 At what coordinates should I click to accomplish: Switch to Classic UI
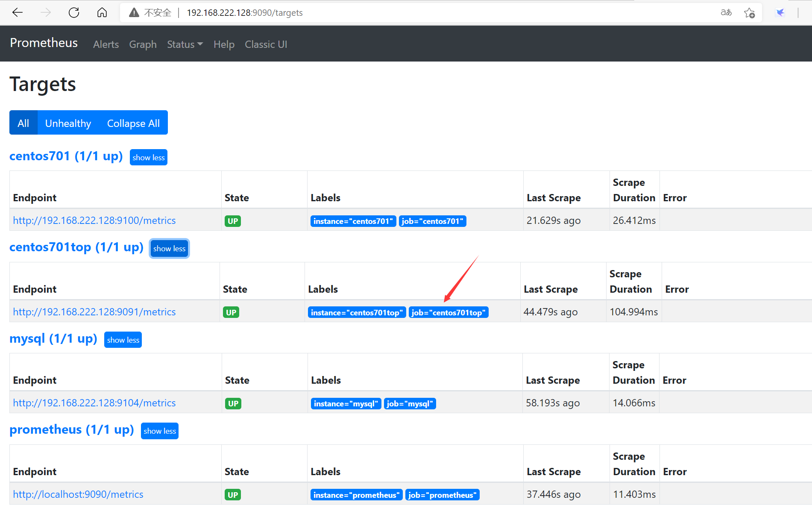tap(266, 44)
